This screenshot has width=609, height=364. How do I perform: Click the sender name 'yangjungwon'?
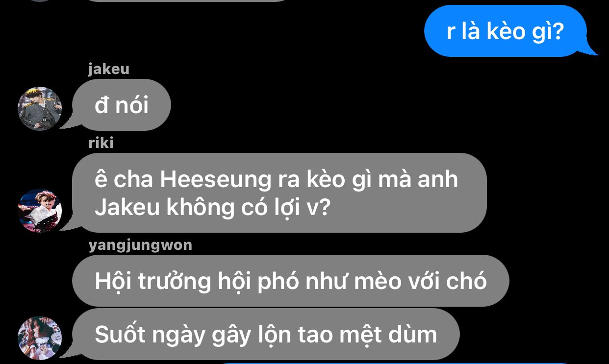click(x=140, y=245)
